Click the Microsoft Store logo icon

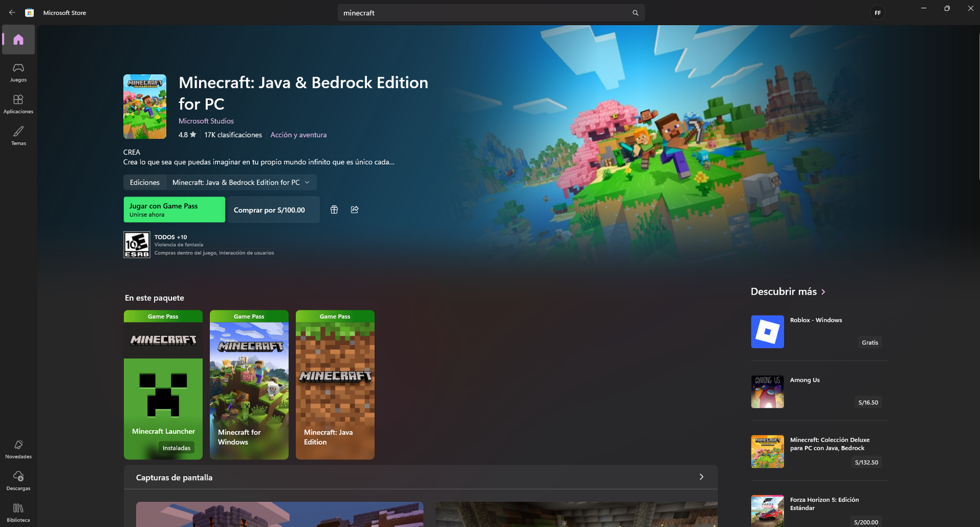29,12
